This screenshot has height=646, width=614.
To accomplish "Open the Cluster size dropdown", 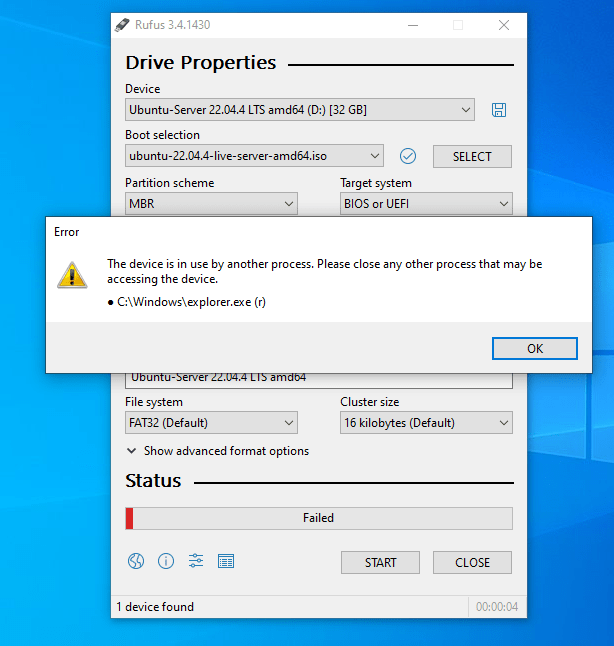I will (425, 423).
